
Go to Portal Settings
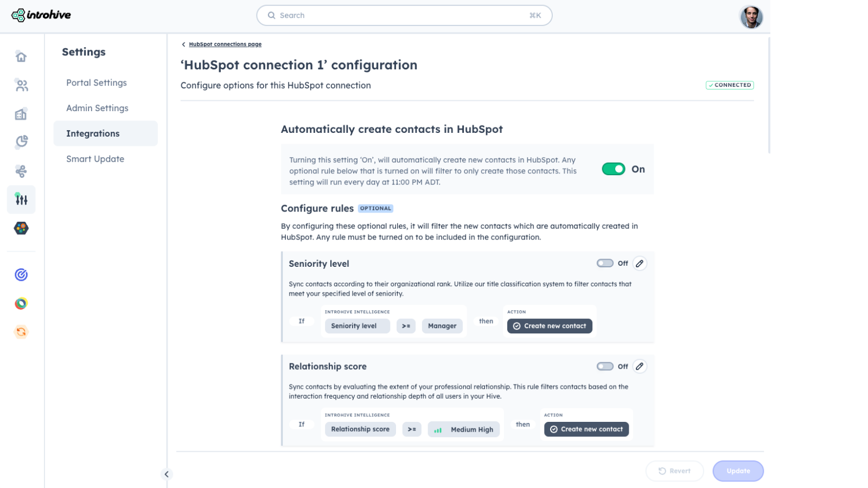coord(97,83)
